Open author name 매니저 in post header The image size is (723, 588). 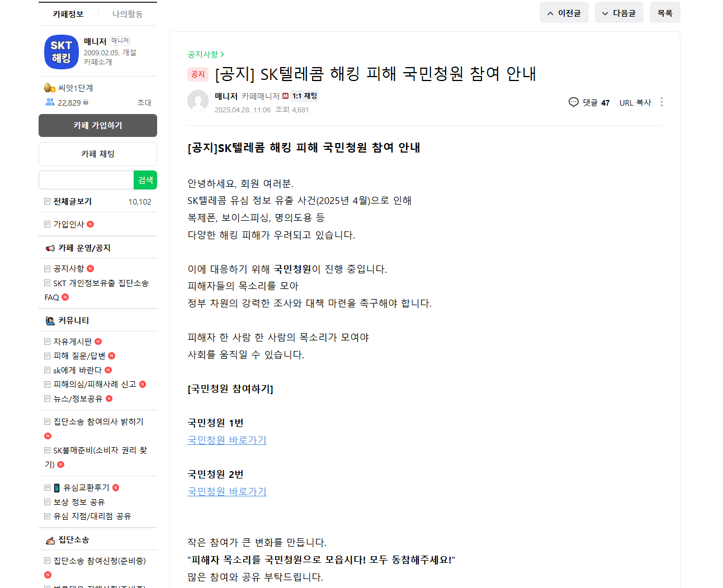click(226, 96)
